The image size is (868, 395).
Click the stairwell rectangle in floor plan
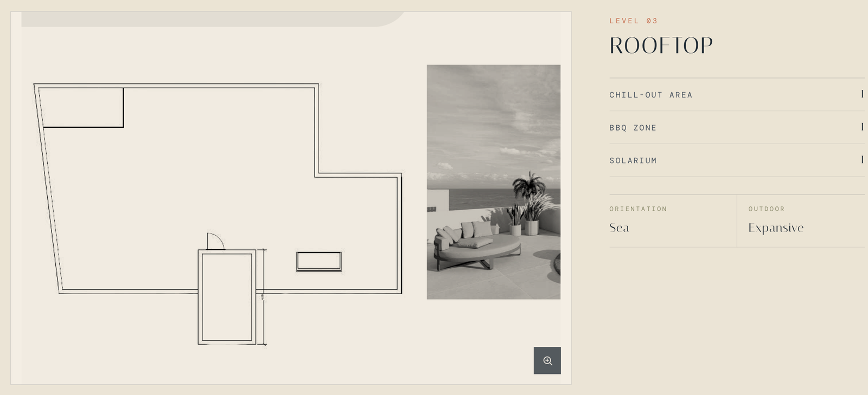tap(227, 297)
